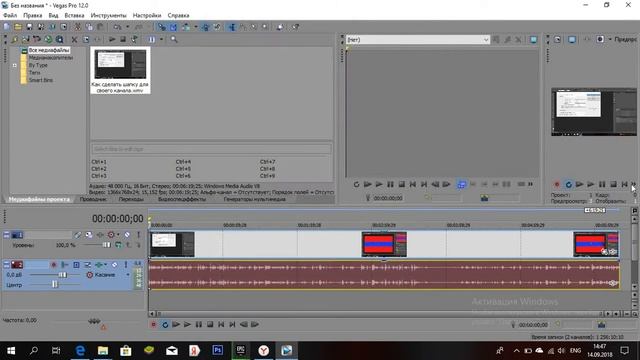Click Project Video Properties icon in preview
Image resolution: width=640 pixels, height=360 pixels.
click(x=558, y=40)
